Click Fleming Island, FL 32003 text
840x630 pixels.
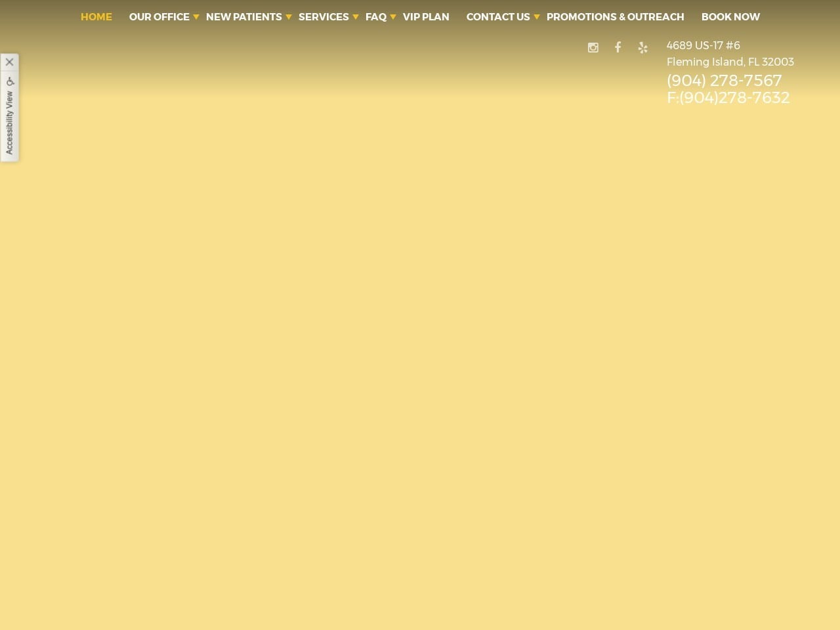pyautogui.click(x=730, y=62)
